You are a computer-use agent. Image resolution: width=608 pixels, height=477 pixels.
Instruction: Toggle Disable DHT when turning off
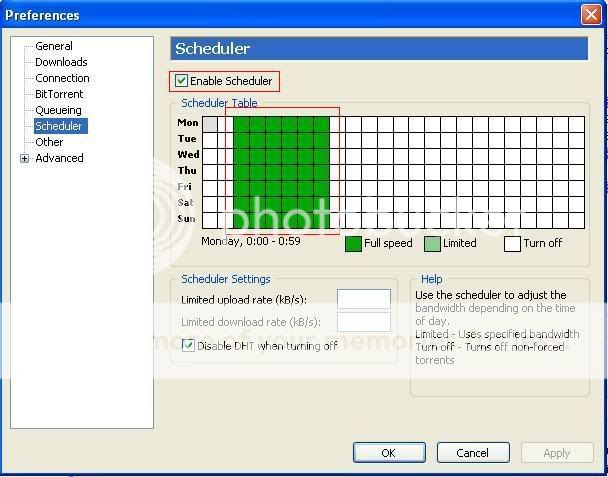[188, 345]
